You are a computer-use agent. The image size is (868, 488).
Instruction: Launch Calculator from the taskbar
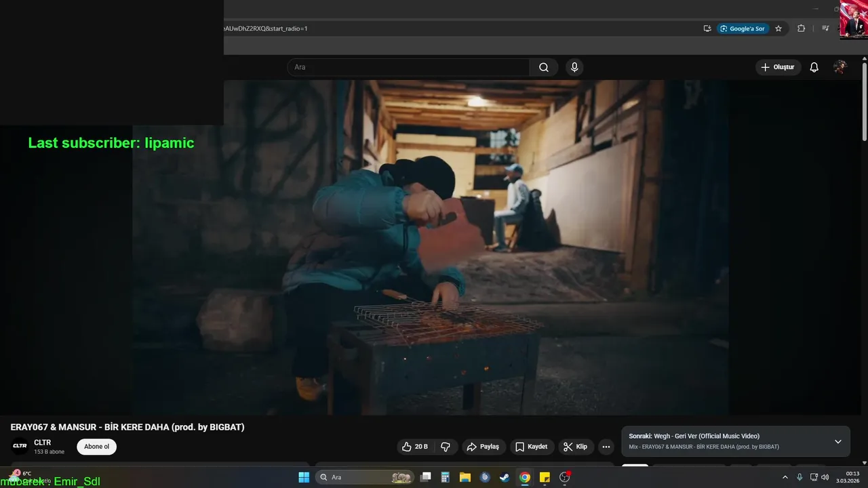point(446,477)
